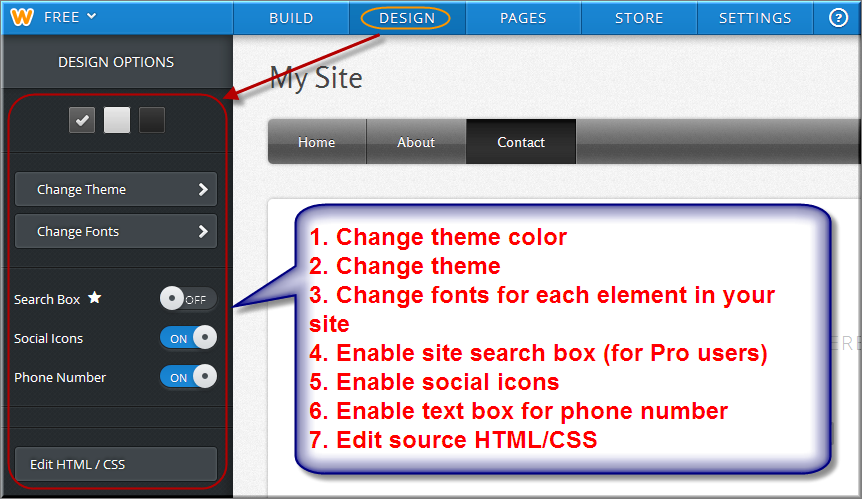Select the Contact item in site navigation
862x499 pixels.
521,142
